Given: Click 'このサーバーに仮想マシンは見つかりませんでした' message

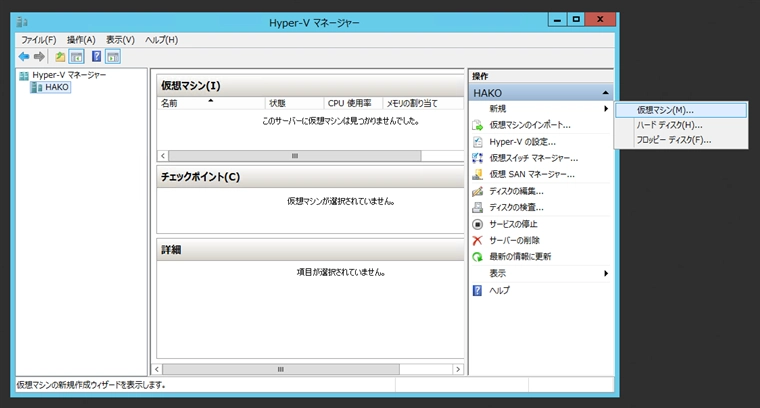Looking at the screenshot, I should point(341,121).
